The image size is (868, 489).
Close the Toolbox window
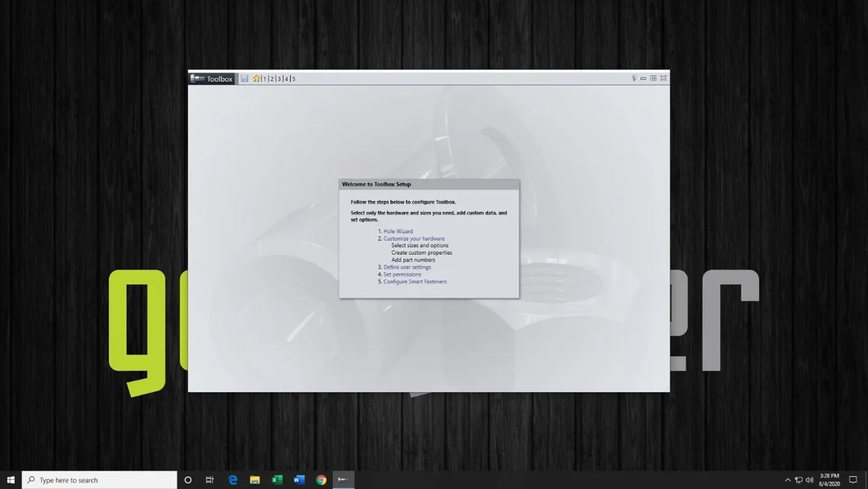tap(663, 78)
